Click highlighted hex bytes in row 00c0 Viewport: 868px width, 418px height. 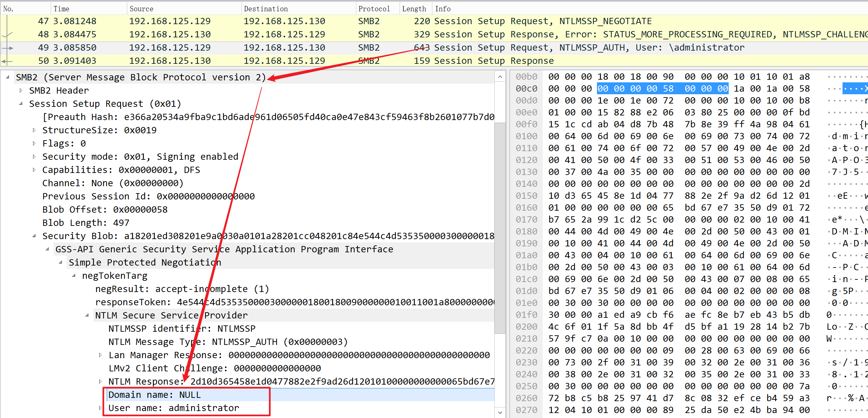click(x=662, y=89)
